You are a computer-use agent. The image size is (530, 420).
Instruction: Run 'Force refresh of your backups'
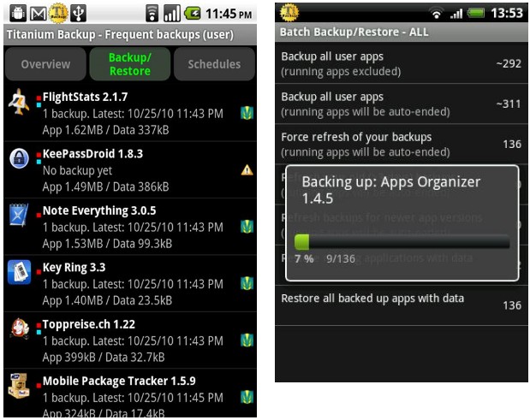coord(402,145)
